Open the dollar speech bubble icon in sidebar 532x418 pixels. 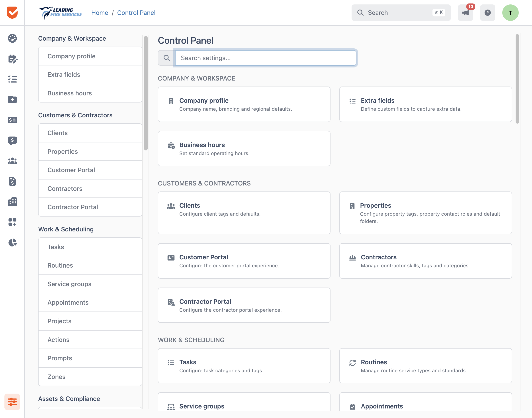point(12,140)
